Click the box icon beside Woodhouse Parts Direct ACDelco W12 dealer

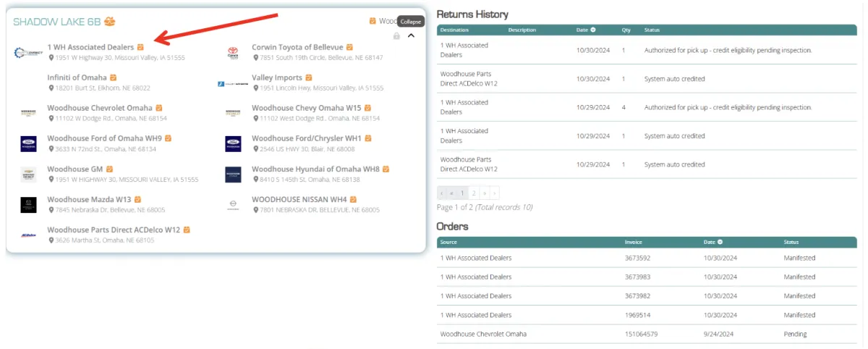click(187, 230)
